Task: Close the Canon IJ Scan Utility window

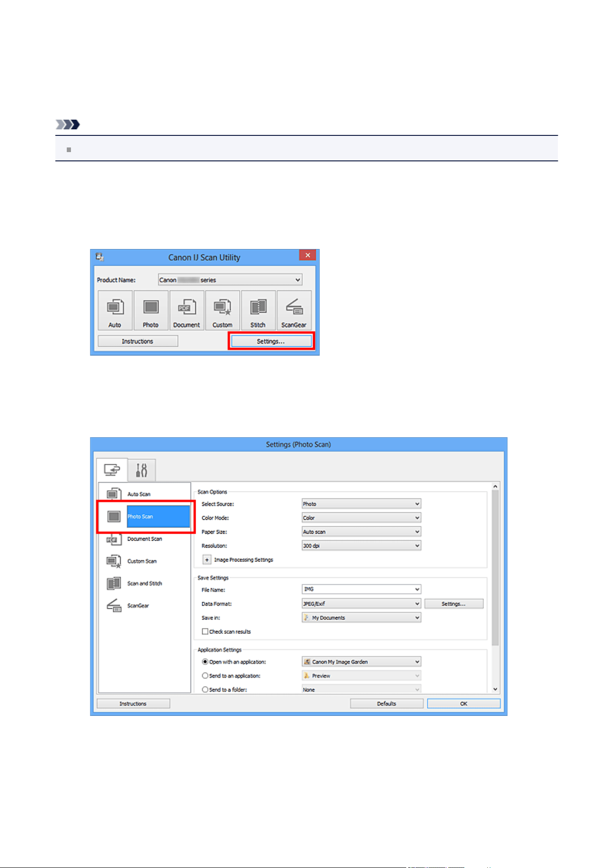Action: pos(307,255)
